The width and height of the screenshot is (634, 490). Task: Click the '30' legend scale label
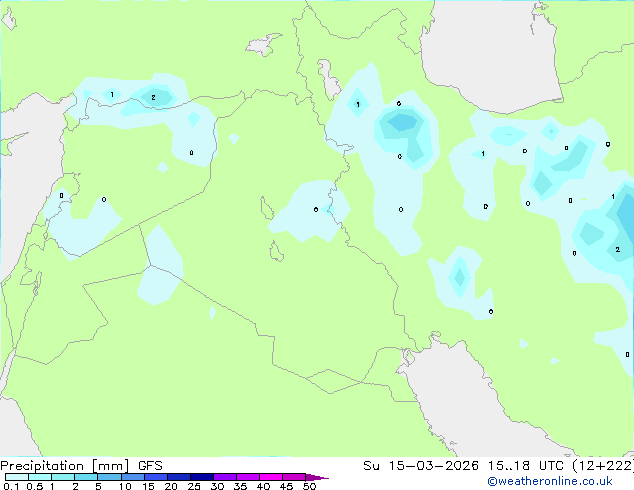point(217,486)
